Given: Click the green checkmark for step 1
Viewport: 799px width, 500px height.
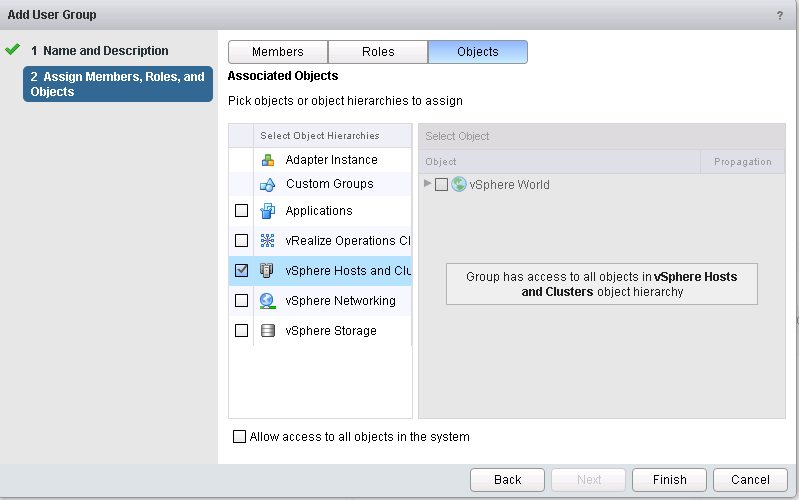Looking at the screenshot, I should click(x=12, y=49).
